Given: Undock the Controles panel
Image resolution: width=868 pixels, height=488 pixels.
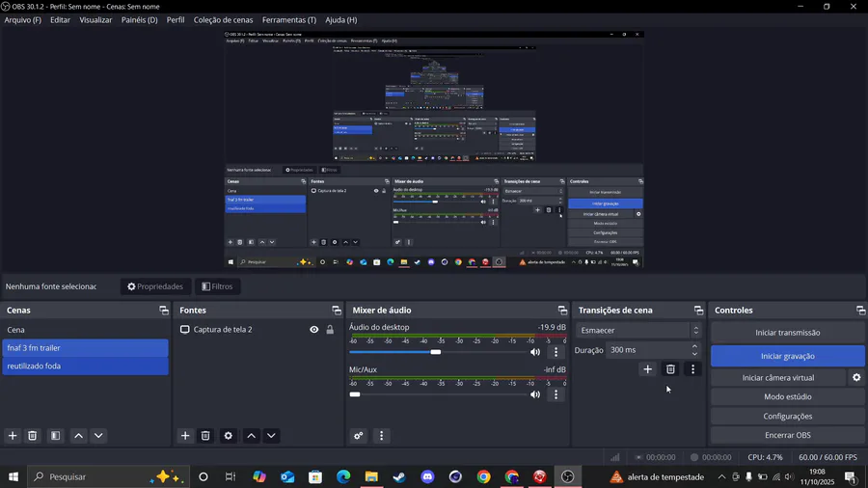Looking at the screenshot, I should 861,311.
